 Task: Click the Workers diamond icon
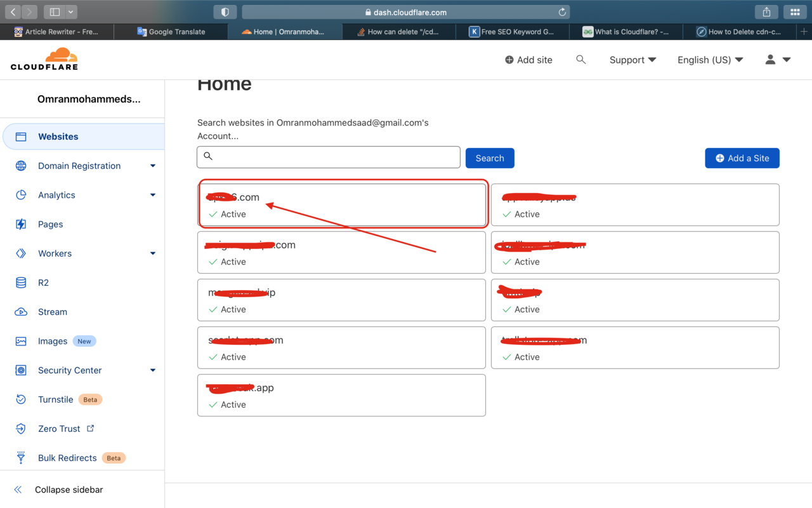pyautogui.click(x=21, y=253)
